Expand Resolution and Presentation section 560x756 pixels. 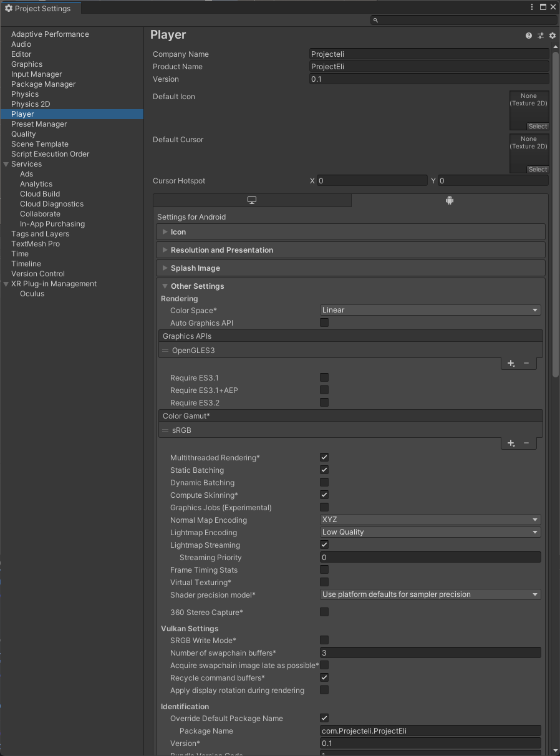(x=350, y=250)
